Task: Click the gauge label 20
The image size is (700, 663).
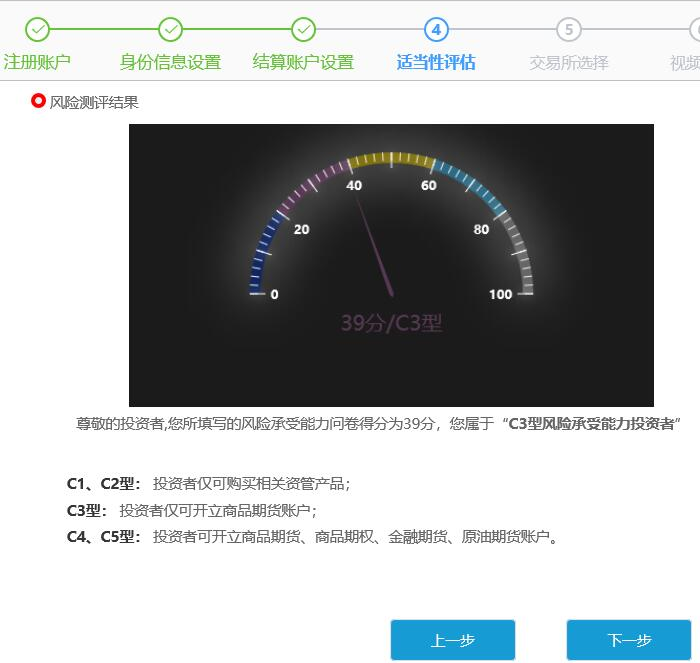Action: [x=301, y=229]
